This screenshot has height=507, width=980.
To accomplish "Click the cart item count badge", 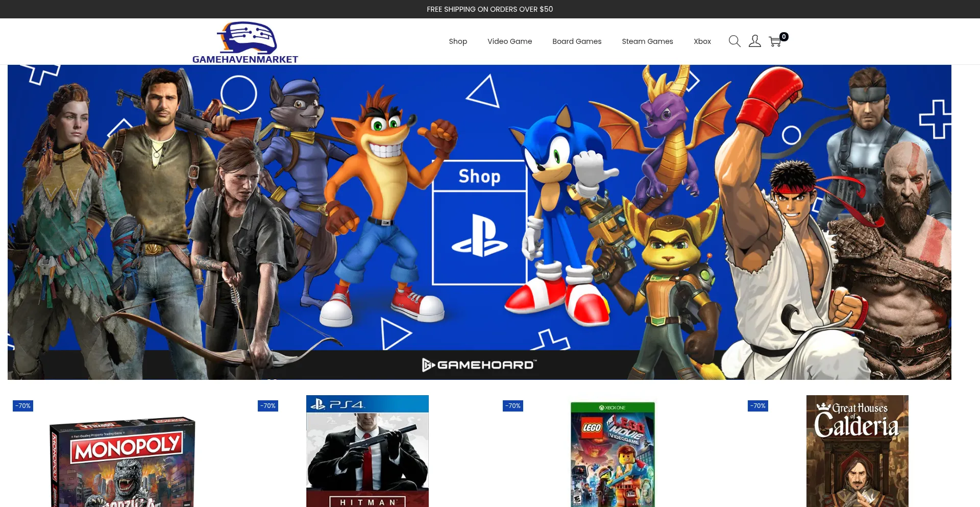I will click(784, 36).
